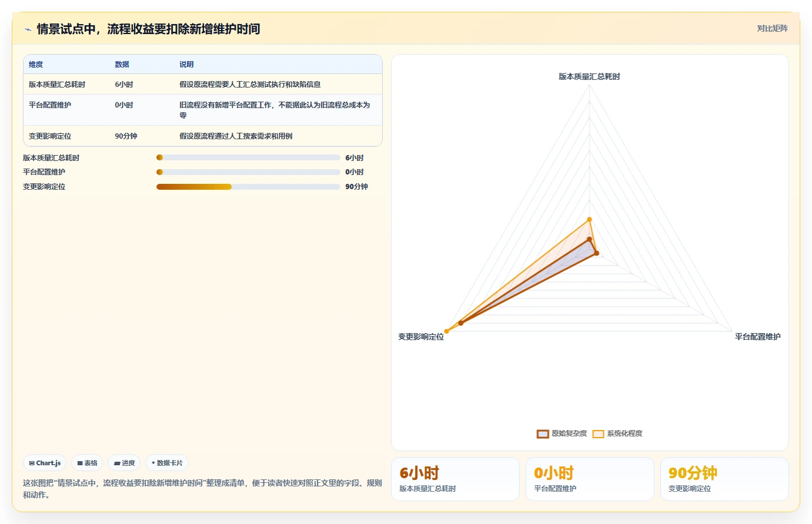Select the 表格 tag chip
Image resolution: width=812 pixels, height=524 pixels.
(x=87, y=463)
